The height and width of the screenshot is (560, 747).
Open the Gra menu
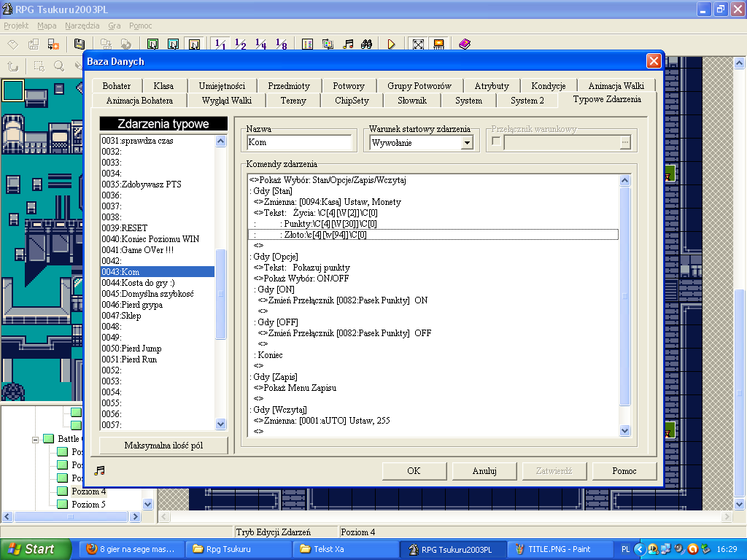coord(115,26)
